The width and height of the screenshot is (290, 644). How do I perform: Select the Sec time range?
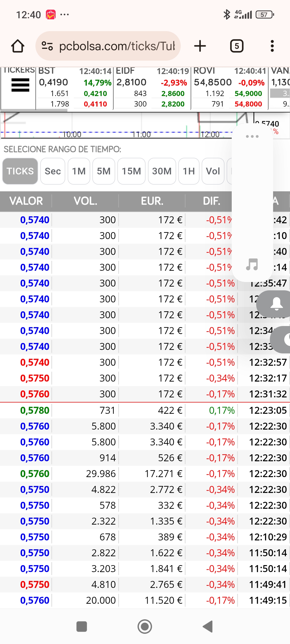coord(53,171)
